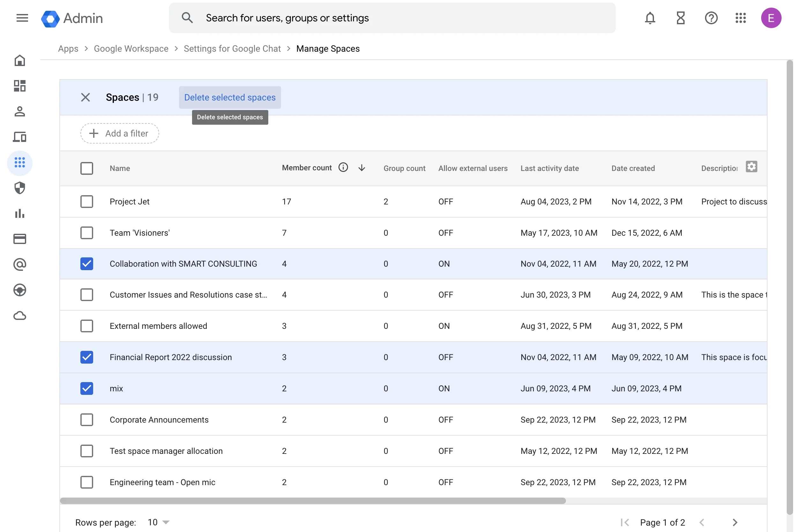The width and height of the screenshot is (802, 532).
Task: Go to next page of spaces
Action: [x=735, y=522]
